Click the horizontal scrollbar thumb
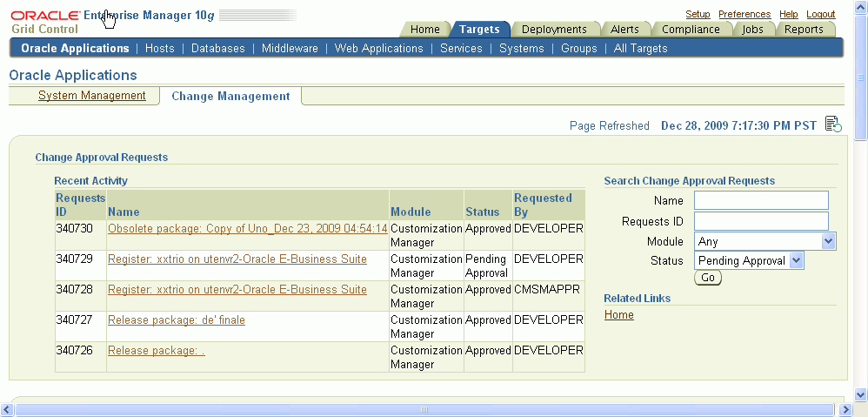 424,410
